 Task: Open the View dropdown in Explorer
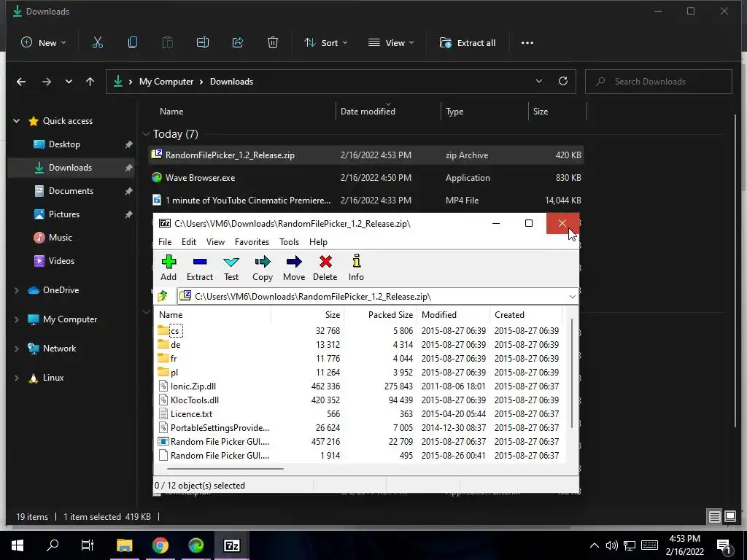pyautogui.click(x=391, y=43)
